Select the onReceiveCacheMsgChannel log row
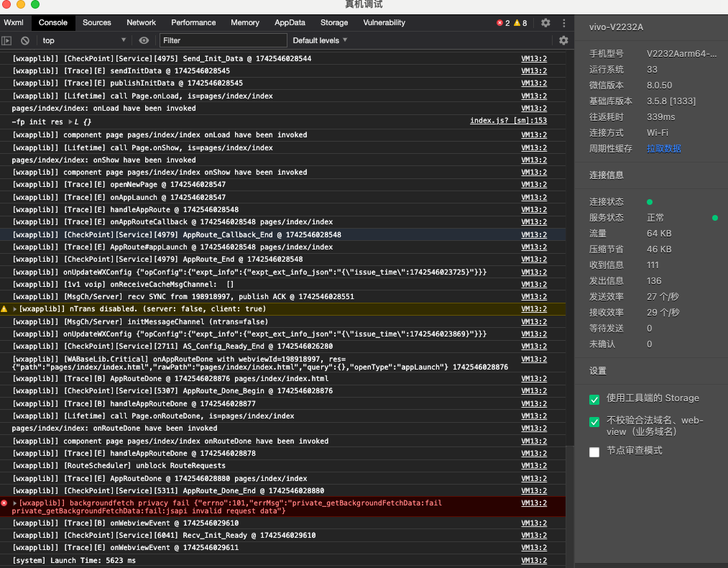Viewport: 728px width, 568px height. click(282, 284)
